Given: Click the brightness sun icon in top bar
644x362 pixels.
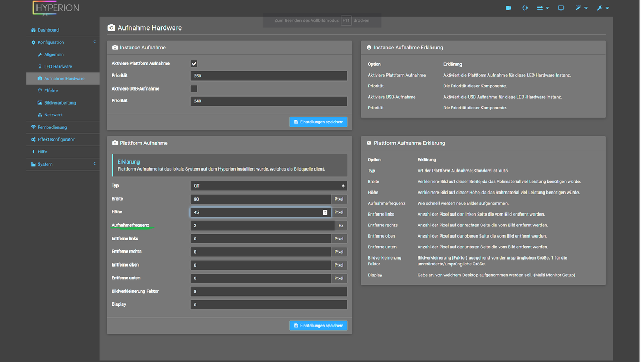Looking at the screenshot, I should [x=525, y=8].
